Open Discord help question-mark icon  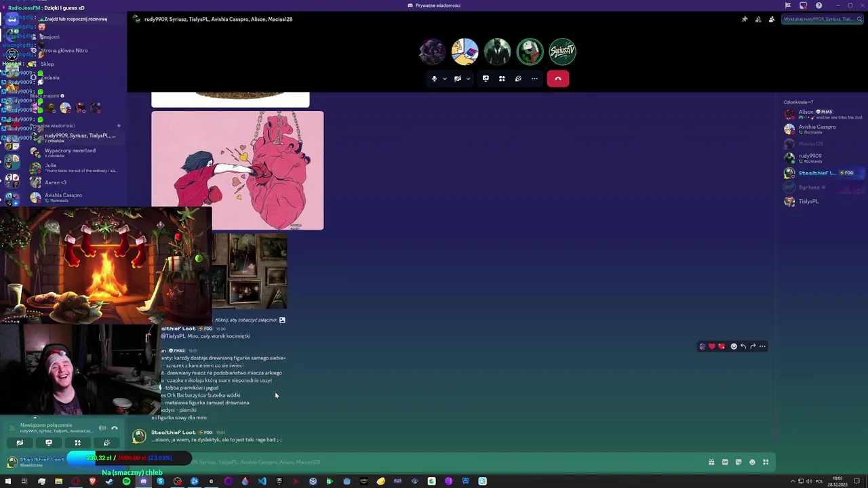[818, 5]
